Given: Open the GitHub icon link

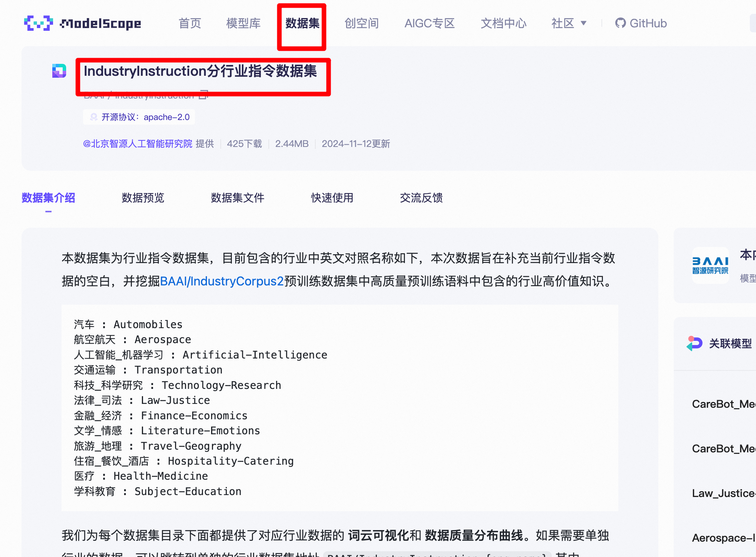Looking at the screenshot, I should tap(620, 23).
